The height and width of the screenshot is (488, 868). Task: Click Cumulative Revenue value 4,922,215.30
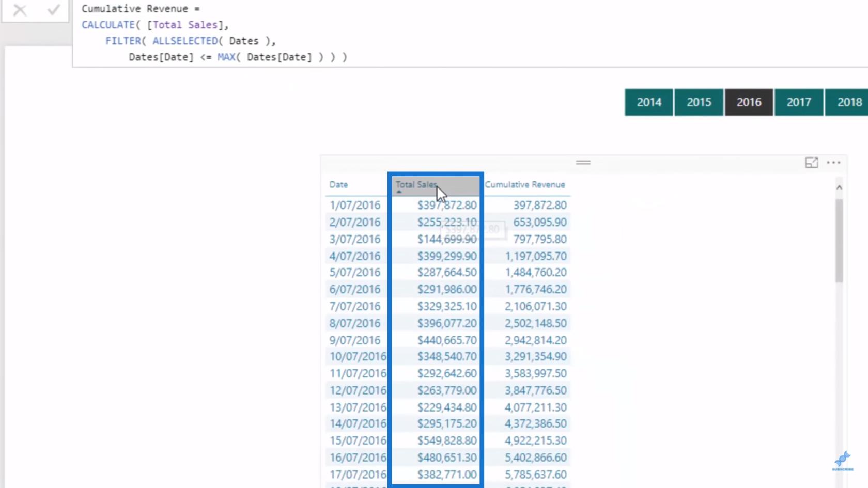click(x=536, y=440)
